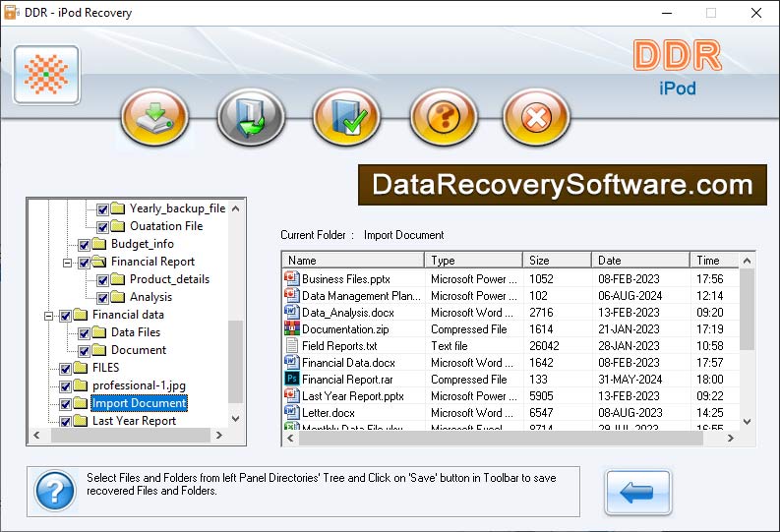Sort files by Size column header
This screenshot has width=780, height=532.
(557, 261)
